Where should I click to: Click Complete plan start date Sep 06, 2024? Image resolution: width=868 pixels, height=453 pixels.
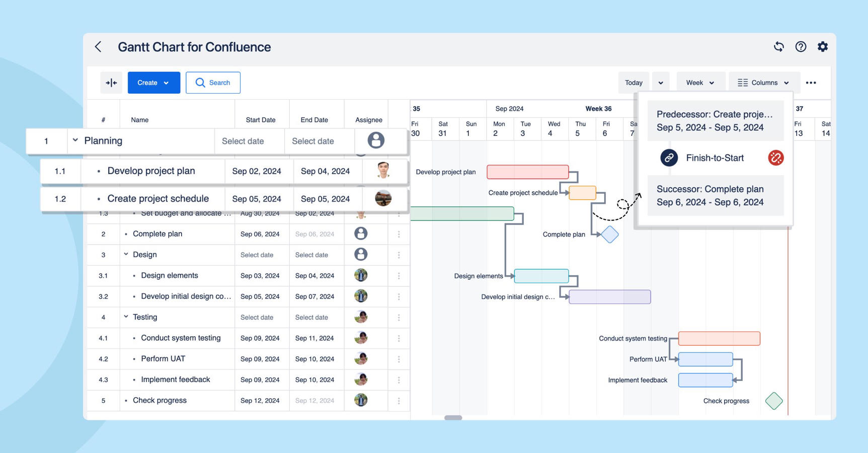click(260, 234)
